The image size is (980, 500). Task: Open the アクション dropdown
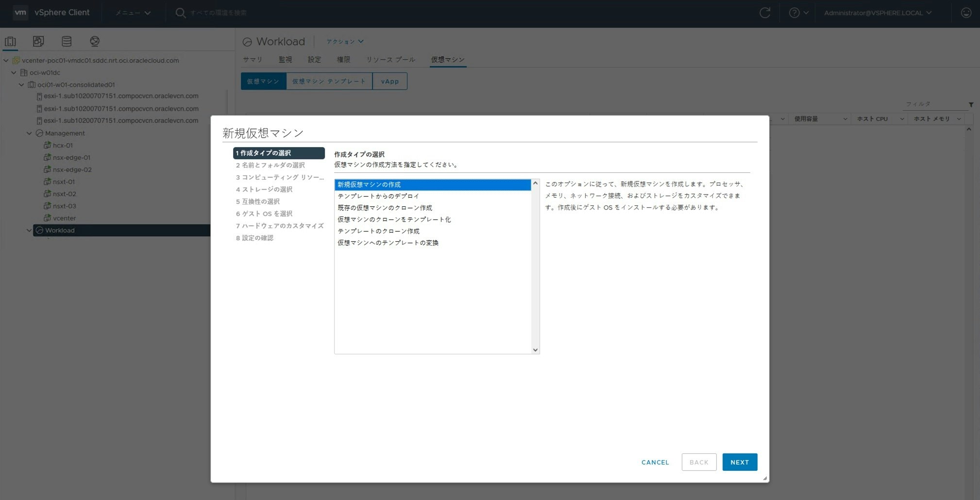[x=345, y=42]
